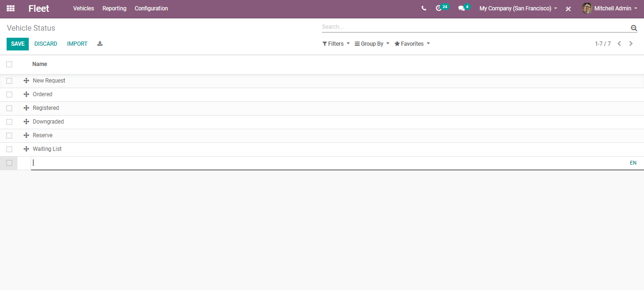Click the Name column header

point(40,64)
